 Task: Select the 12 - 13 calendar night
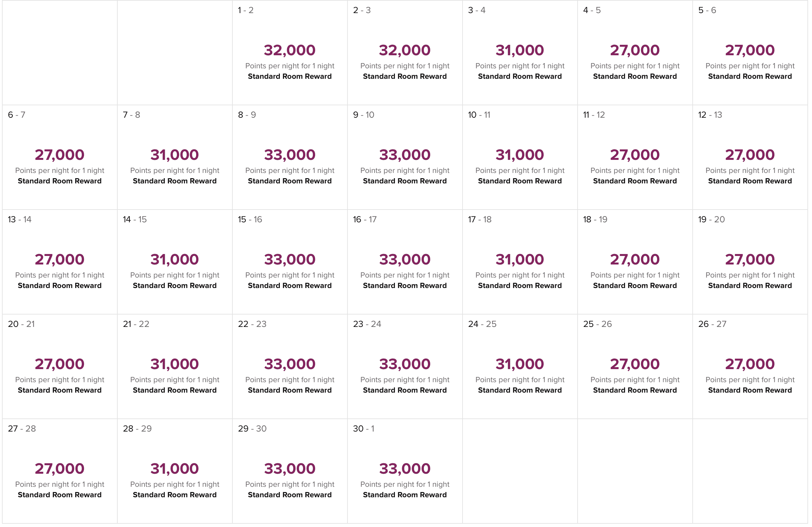pyautogui.click(x=750, y=158)
